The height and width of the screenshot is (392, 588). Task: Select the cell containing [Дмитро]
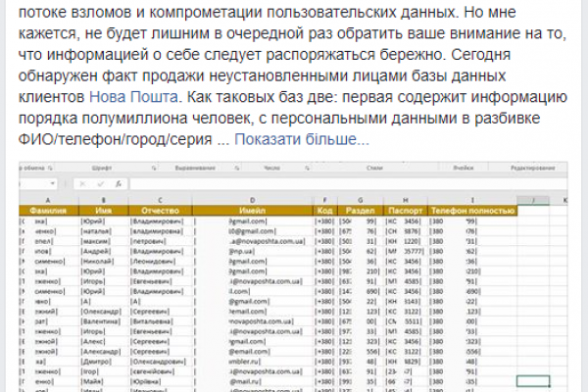(x=104, y=362)
